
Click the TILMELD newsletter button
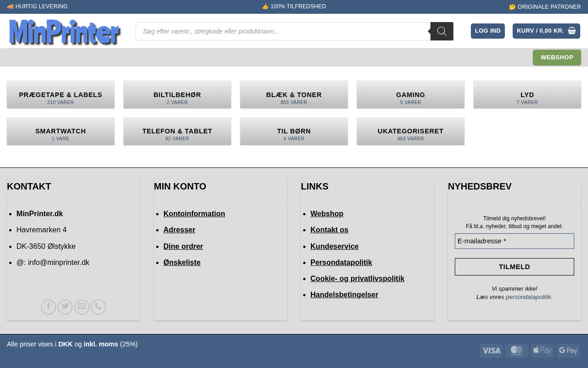click(514, 267)
